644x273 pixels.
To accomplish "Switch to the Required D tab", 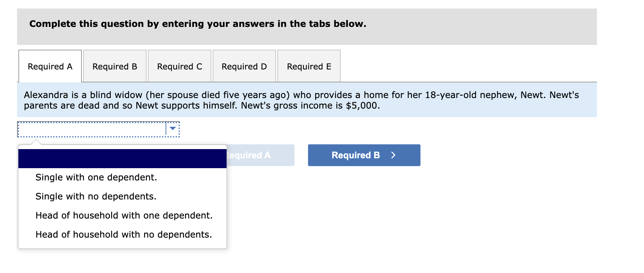I will tap(244, 66).
